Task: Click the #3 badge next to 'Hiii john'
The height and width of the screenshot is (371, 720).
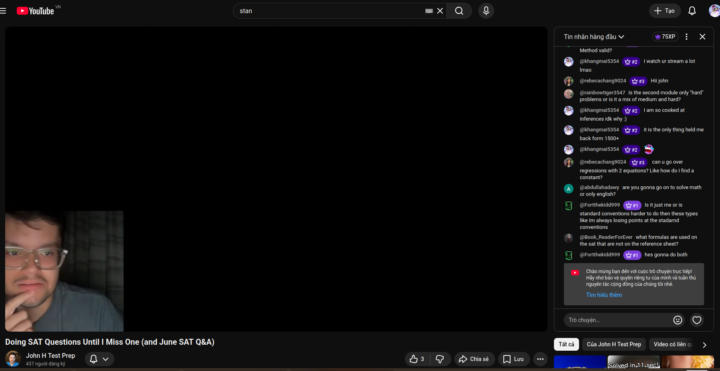Action: [x=638, y=81]
